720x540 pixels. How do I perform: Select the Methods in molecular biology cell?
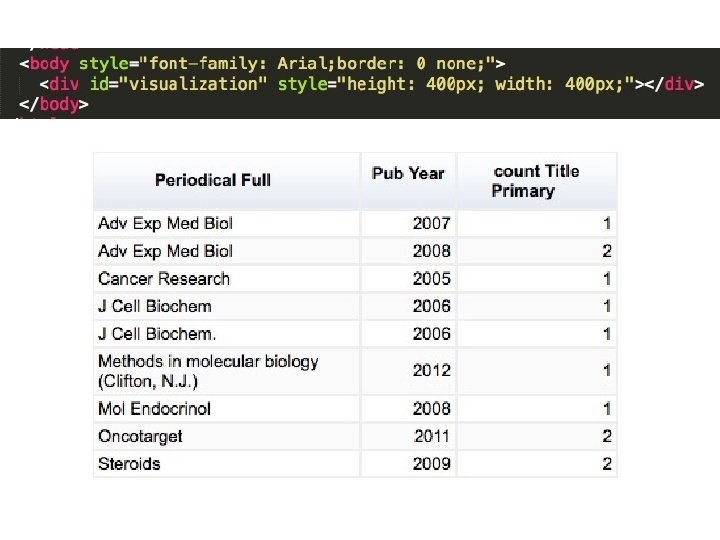pos(208,371)
